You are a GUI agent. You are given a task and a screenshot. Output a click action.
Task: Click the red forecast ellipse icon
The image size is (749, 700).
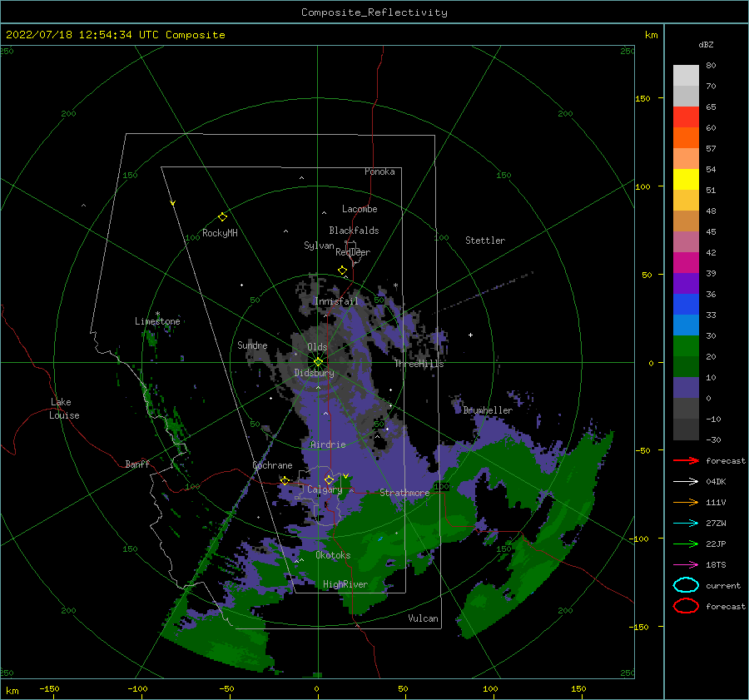click(x=686, y=606)
